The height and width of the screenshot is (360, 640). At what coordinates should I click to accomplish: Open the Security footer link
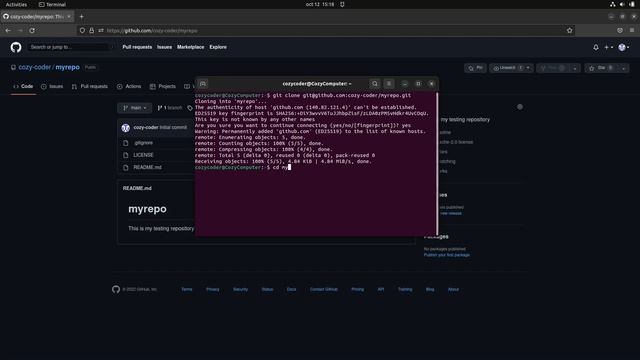coord(240,289)
